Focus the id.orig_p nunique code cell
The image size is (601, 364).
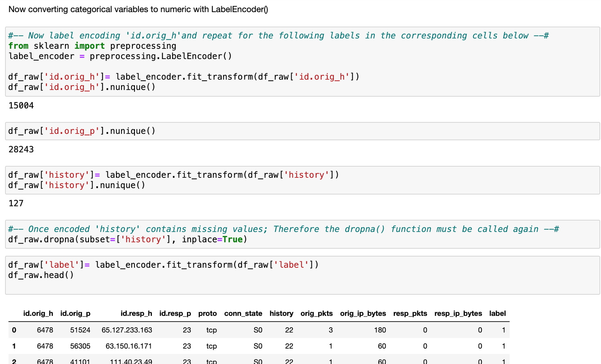pyautogui.click(x=302, y=131)
